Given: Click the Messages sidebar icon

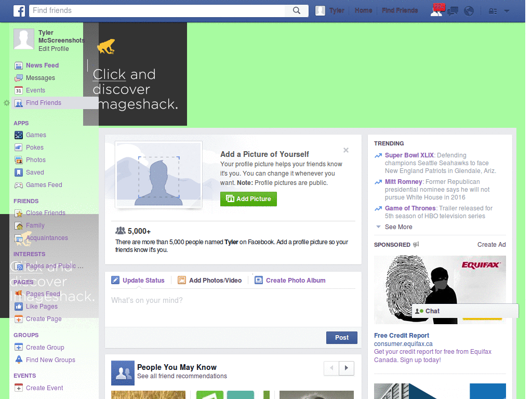Looking at the screenshot, I should point(19,78).
